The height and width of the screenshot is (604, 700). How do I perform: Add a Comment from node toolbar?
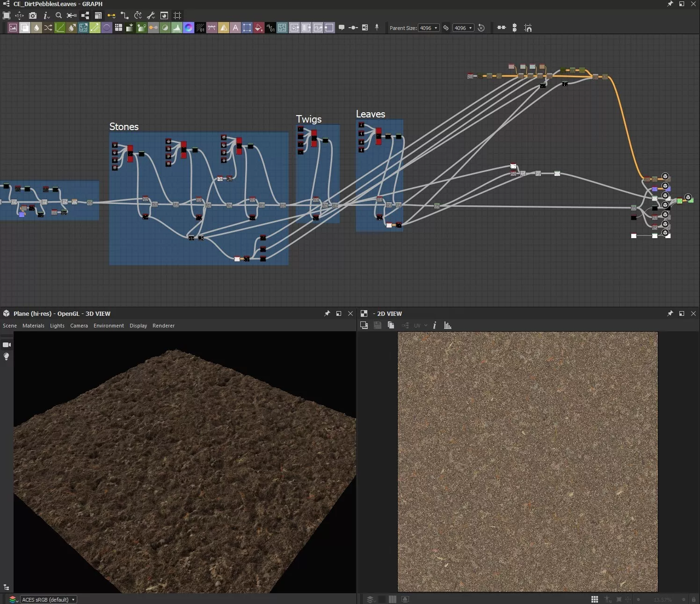point(342,28)
